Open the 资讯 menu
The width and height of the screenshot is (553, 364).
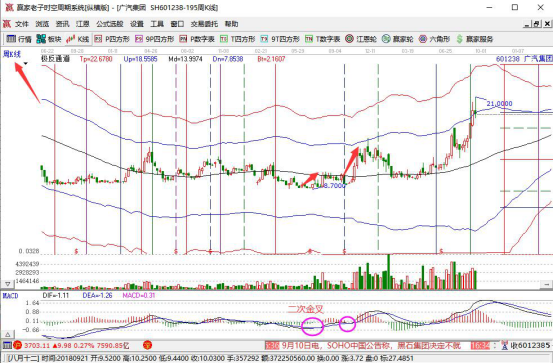tap(62, 24)
